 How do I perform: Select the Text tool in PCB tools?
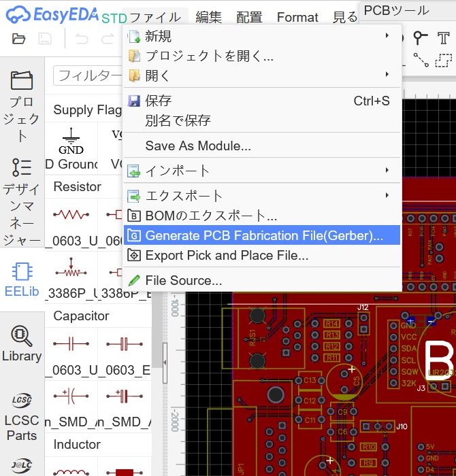pos(443,38)
